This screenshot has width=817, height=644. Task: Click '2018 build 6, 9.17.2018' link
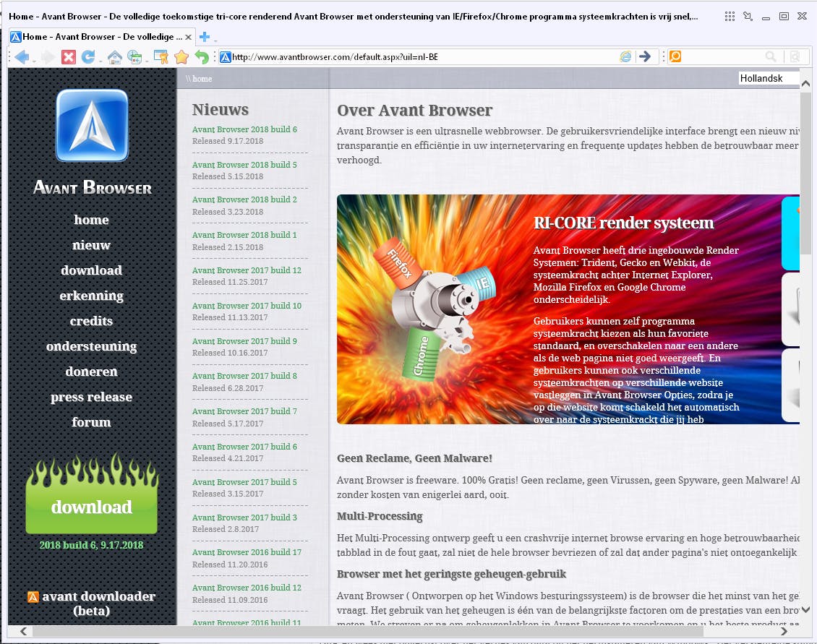91,545
